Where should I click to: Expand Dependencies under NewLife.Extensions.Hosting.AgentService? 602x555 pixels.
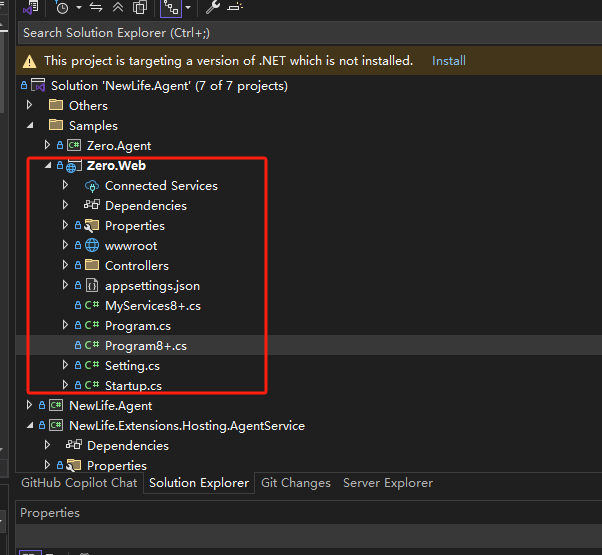click(x=47, y=444)
